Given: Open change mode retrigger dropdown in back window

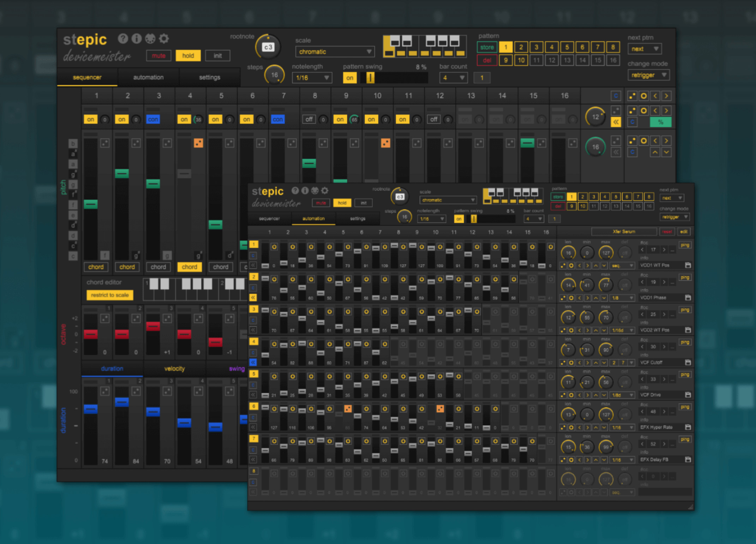Looking at the screenshot, I should 648,75.
